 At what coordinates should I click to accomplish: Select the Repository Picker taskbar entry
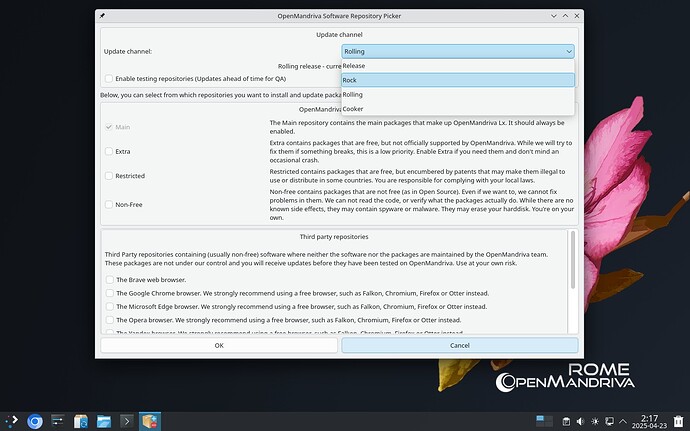coord(150,421)
